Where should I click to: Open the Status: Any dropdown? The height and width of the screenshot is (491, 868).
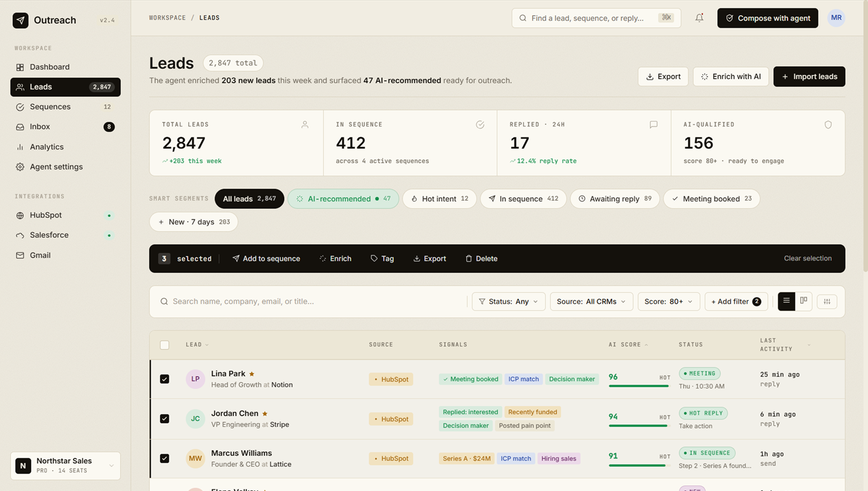[509, 302]
